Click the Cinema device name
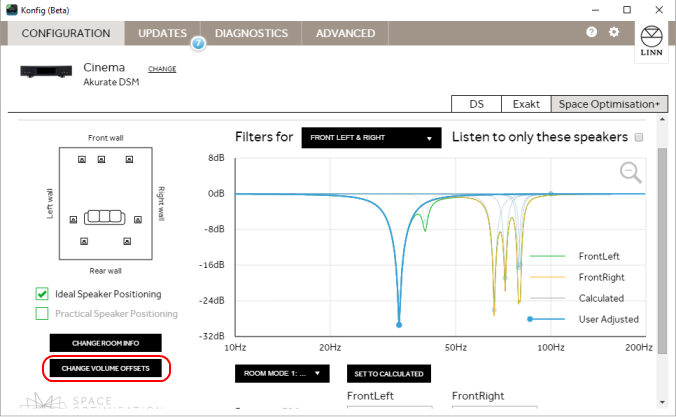This screenshot has height=417, width=676. (104, 67)
